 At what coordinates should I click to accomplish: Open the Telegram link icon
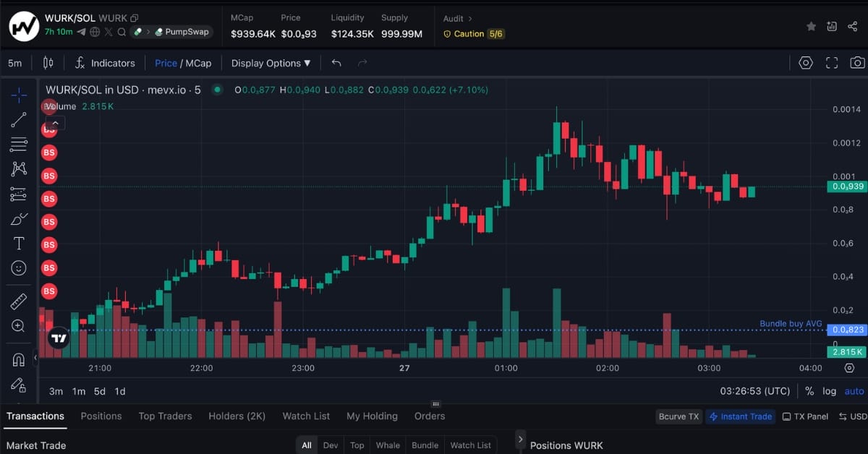(x=81, y=32)
